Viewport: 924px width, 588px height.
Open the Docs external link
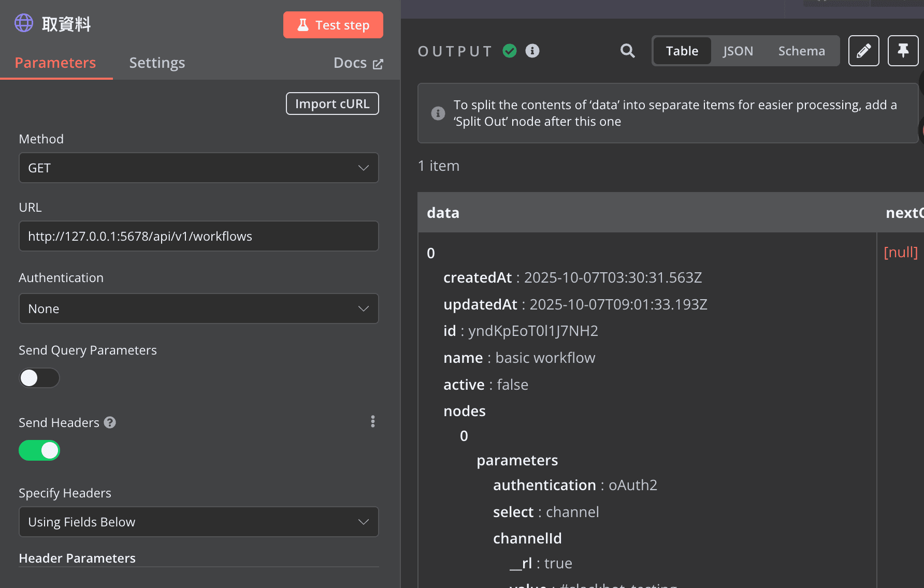[x=358, y=63]
